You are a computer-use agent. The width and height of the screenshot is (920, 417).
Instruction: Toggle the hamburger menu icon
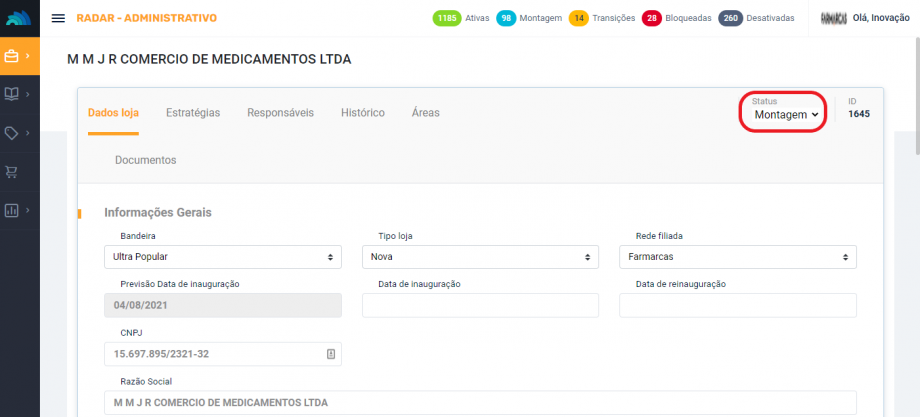[58, 18]
